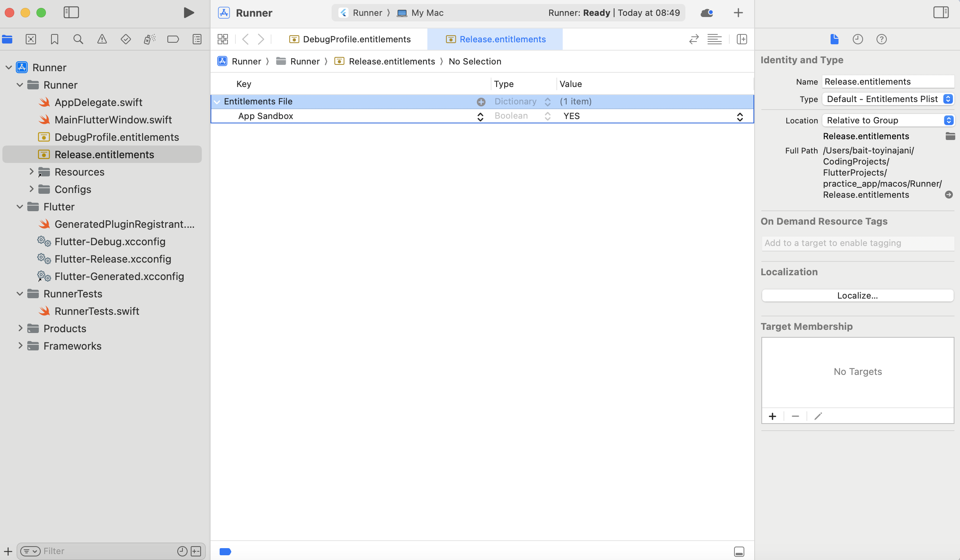Add an editor on the right
The height and width of the screenshot is (560, 960).
[742, 39]
